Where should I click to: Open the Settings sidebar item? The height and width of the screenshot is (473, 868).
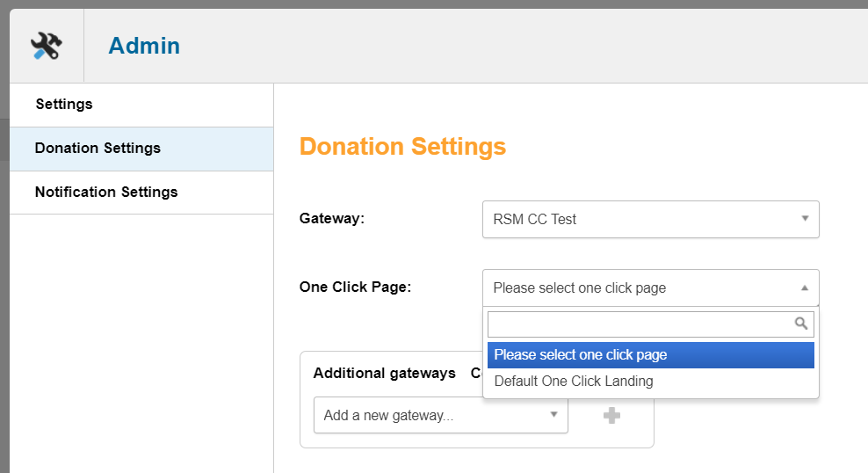(64, 104)
